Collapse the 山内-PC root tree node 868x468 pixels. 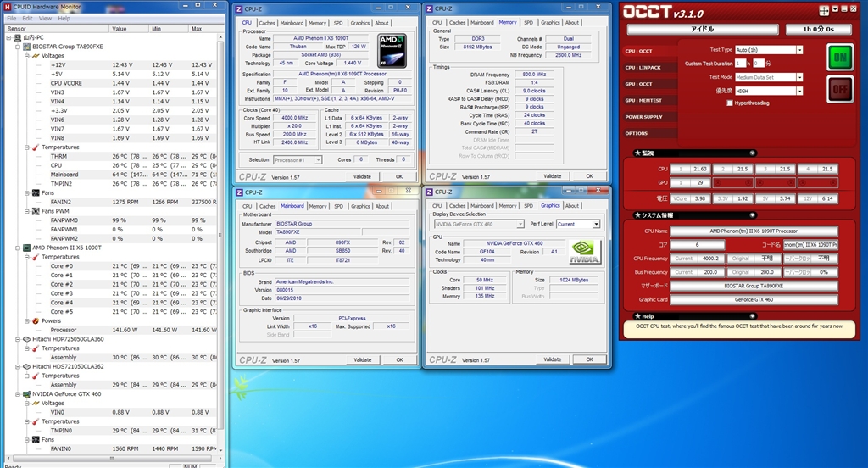(x=8, y=37)
